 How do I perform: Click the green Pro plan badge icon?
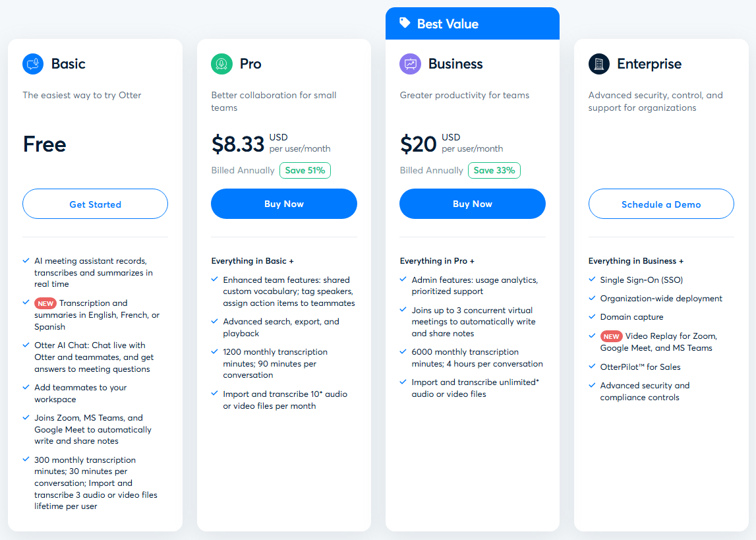point(221,64)
